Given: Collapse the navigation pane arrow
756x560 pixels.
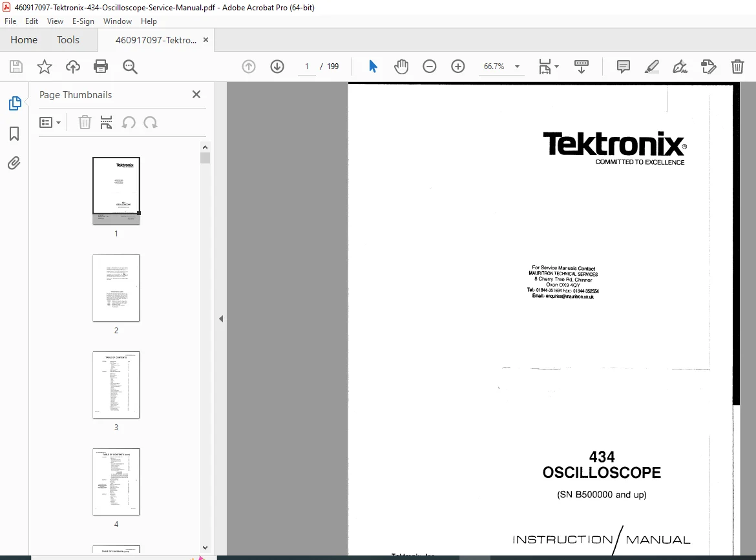Looking at the screenshot, I should coord(221,318).
